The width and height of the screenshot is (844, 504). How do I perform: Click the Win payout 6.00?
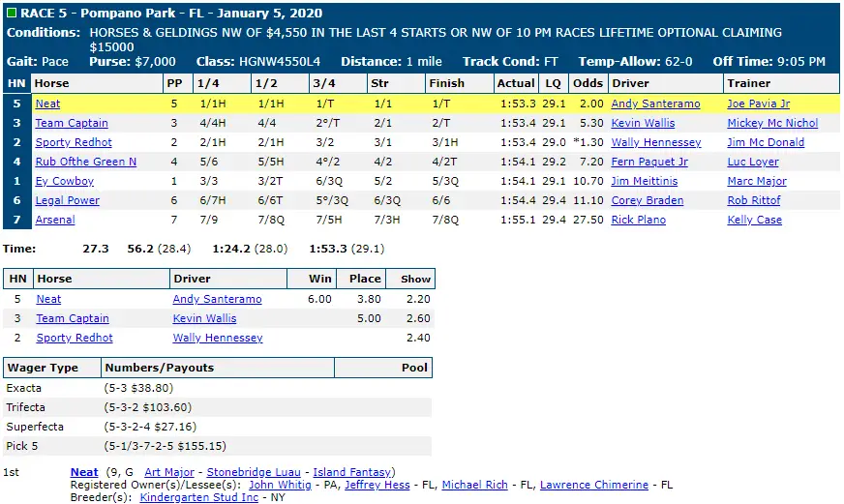click(319, 299)
